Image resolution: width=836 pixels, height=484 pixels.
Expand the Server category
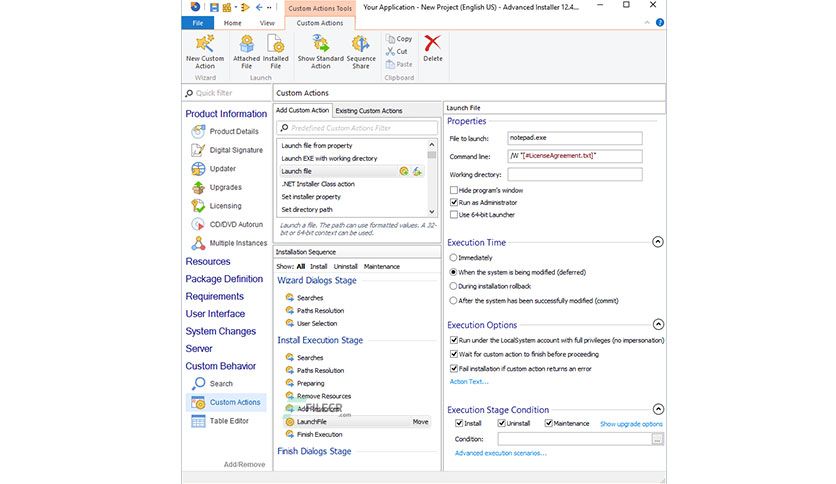pos(199,349)
